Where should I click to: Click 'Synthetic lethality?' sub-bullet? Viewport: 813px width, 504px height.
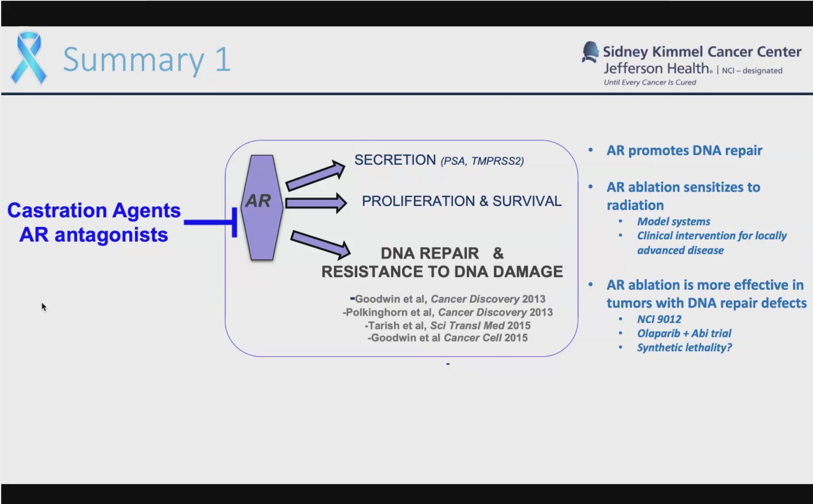[684, 348]
